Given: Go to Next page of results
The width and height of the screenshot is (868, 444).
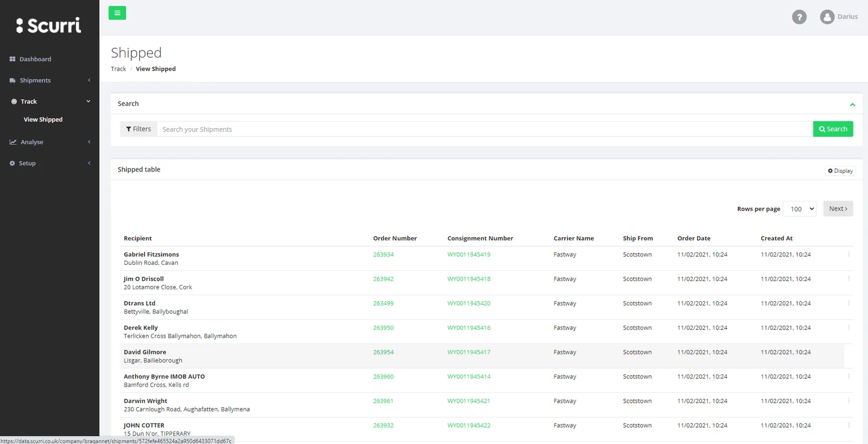Looking at the screenshot, I should pos(838,209).
